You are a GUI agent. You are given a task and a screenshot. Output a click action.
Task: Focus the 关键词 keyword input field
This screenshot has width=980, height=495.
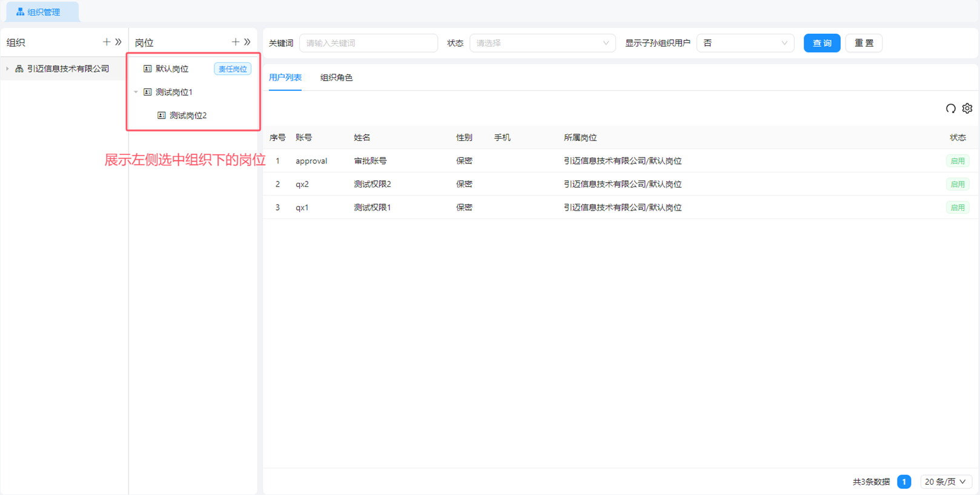(x=368, y=43)
